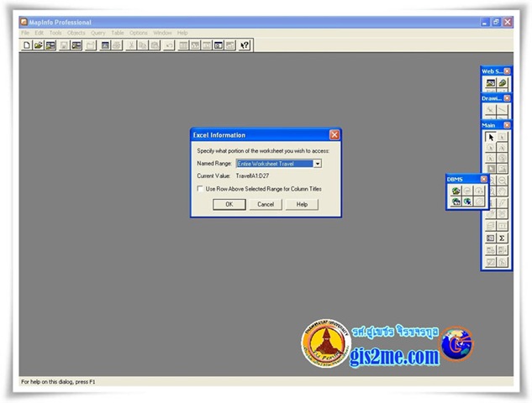Screen dimensions: 532x403
Task: Close the Main toolbar
Action: coord(507,125)
